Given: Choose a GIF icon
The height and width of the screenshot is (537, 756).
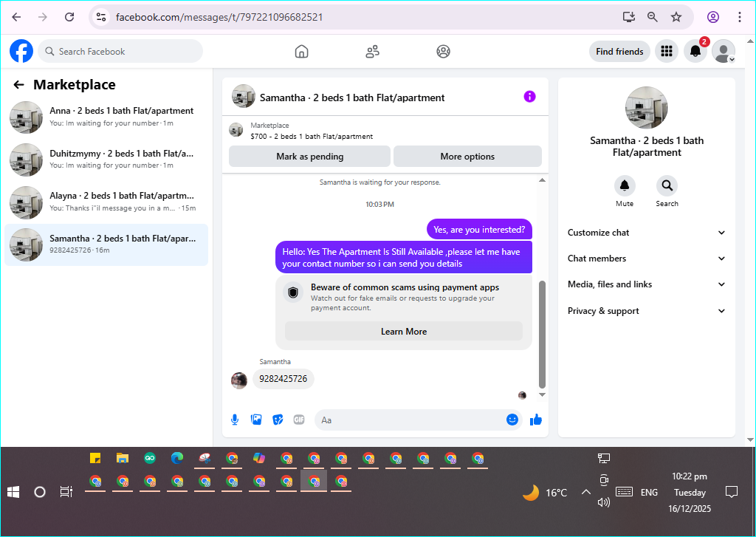Looking at the screenshot, I should pyautogui.click(x=299, y=420).
